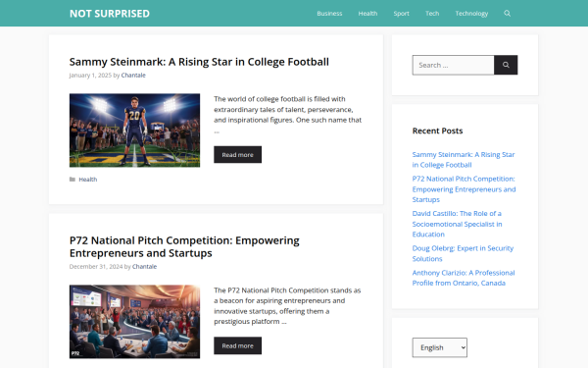Image resolution: width=588 pixels, height=368 pixels.
Task: Open David Castillo recent post link
Action: tap(457, 224)
